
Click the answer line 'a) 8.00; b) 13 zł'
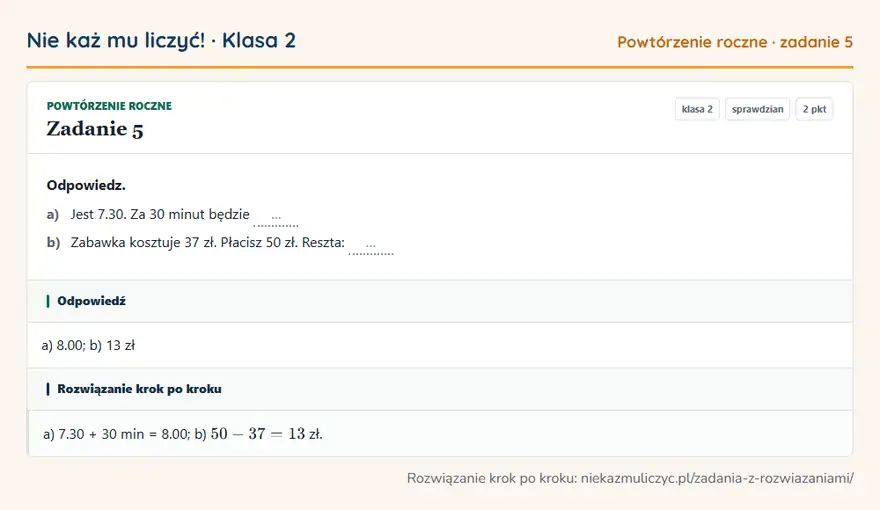[x=88, y=345]
